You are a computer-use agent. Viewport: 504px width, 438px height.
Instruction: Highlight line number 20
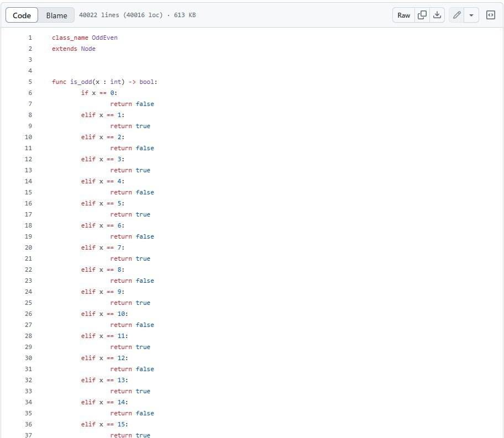point(28,247)
